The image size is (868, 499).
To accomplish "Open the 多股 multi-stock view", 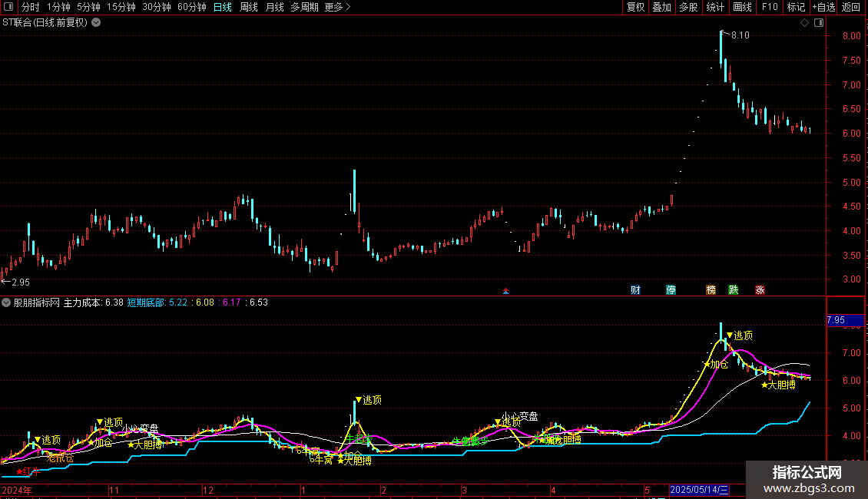I will point(688,7).
